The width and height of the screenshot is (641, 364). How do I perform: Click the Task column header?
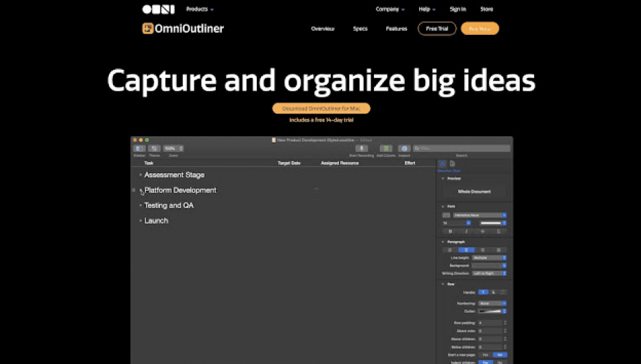pyautogui.click(x=149, y=163)
